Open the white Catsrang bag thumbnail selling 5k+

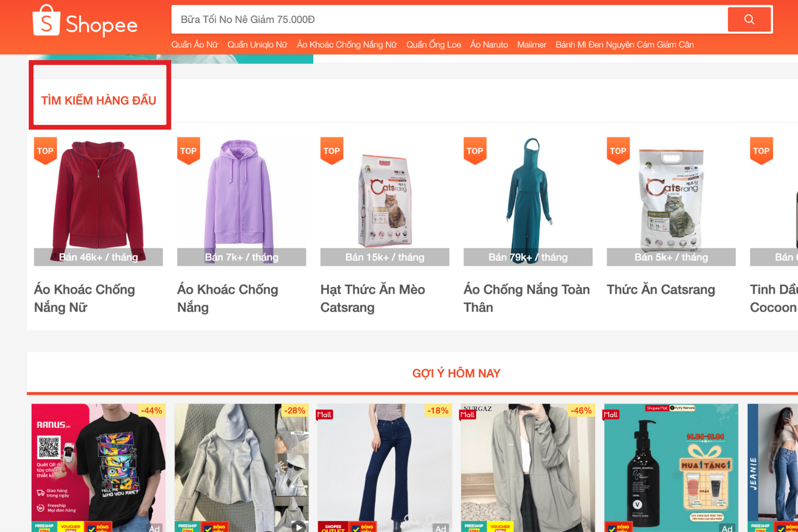(x=671, y=202)
